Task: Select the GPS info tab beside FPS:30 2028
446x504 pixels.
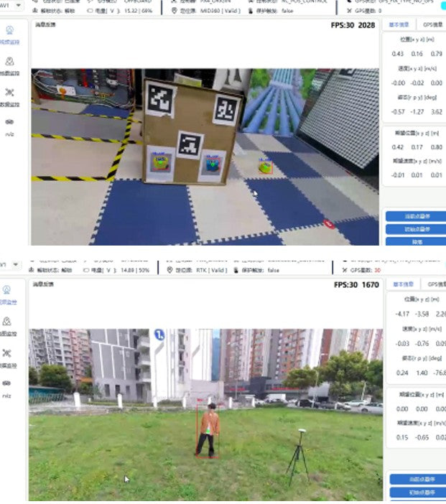Action: [x=432, y=24]
